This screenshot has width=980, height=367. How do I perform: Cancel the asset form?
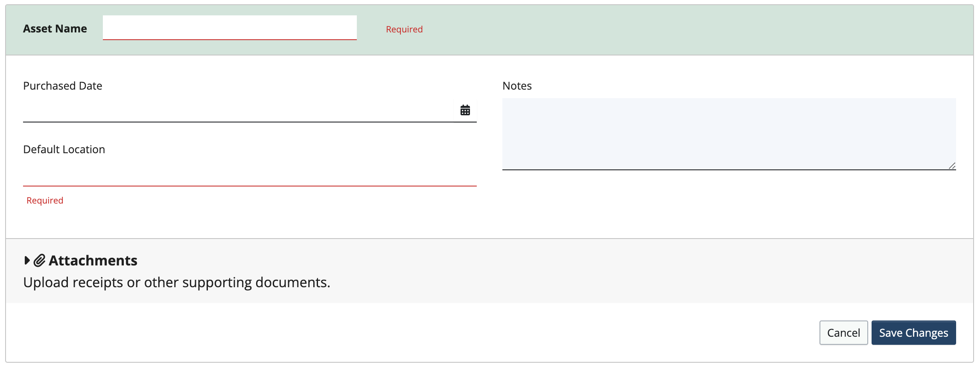click(x=843, y=332)
